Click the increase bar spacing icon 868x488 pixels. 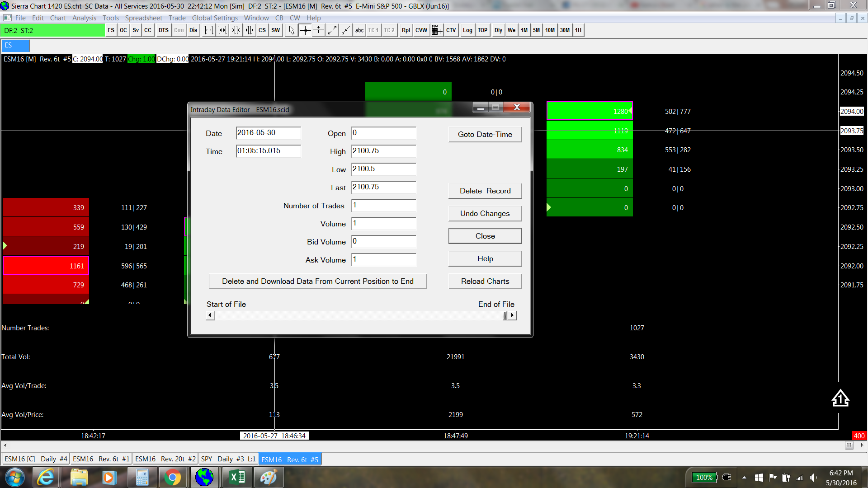coord(208,30)
